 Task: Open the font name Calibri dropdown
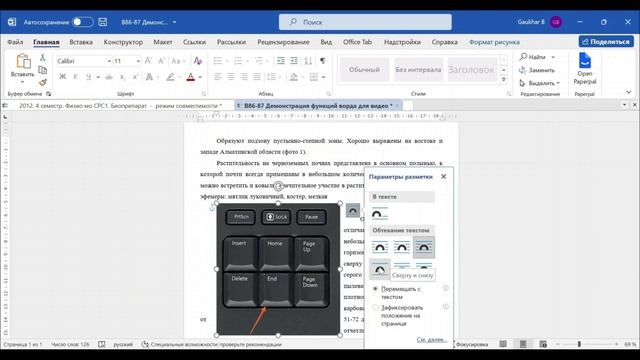click(109, 61)
